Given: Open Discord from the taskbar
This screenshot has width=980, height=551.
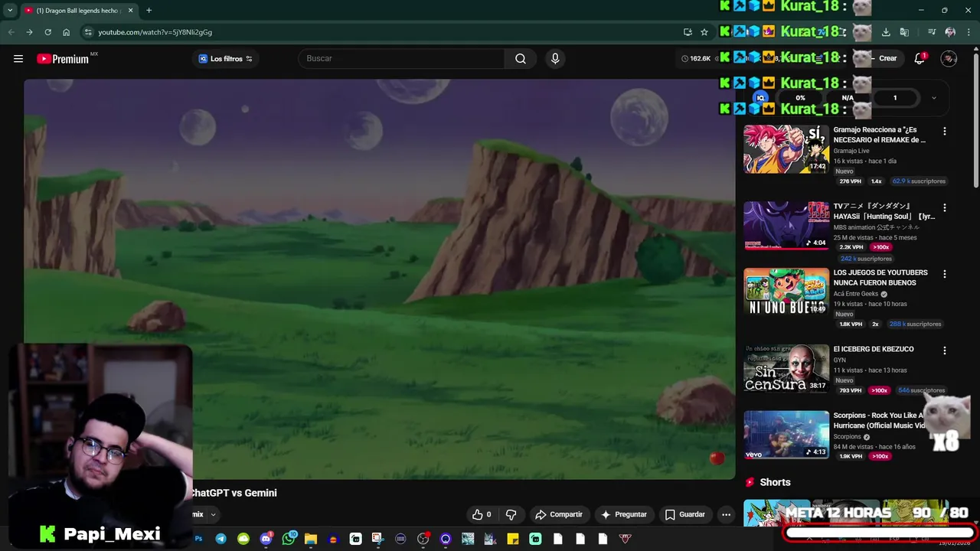Looking at the screenshot, I should pos(266,539).
